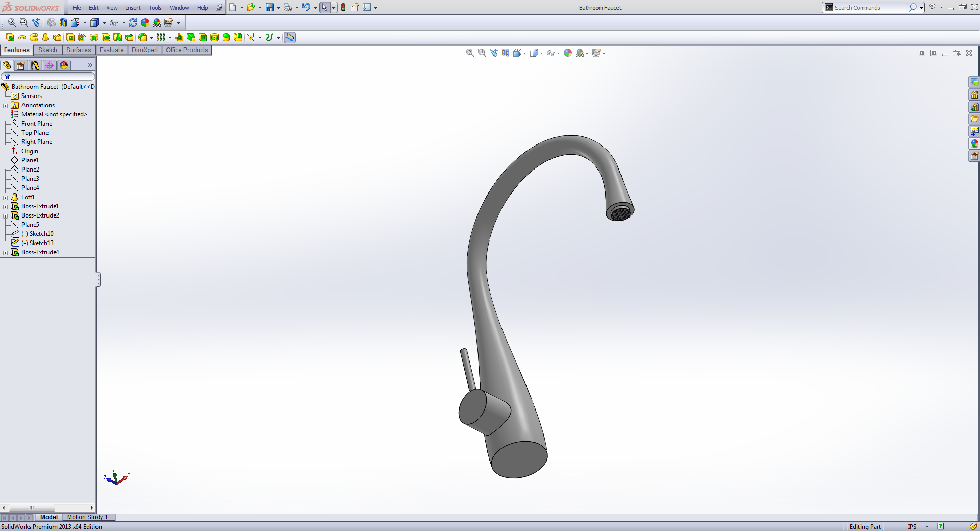The height and width of the screenshot is (531, 980).
Task: Open the Undo dropdown arrow
Action: (315, 8)
